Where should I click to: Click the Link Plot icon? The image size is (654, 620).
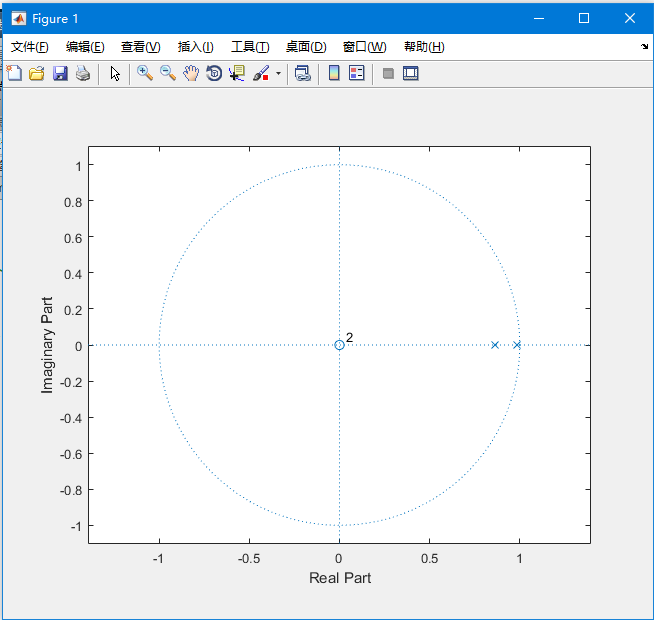click(x=303, y=73)
